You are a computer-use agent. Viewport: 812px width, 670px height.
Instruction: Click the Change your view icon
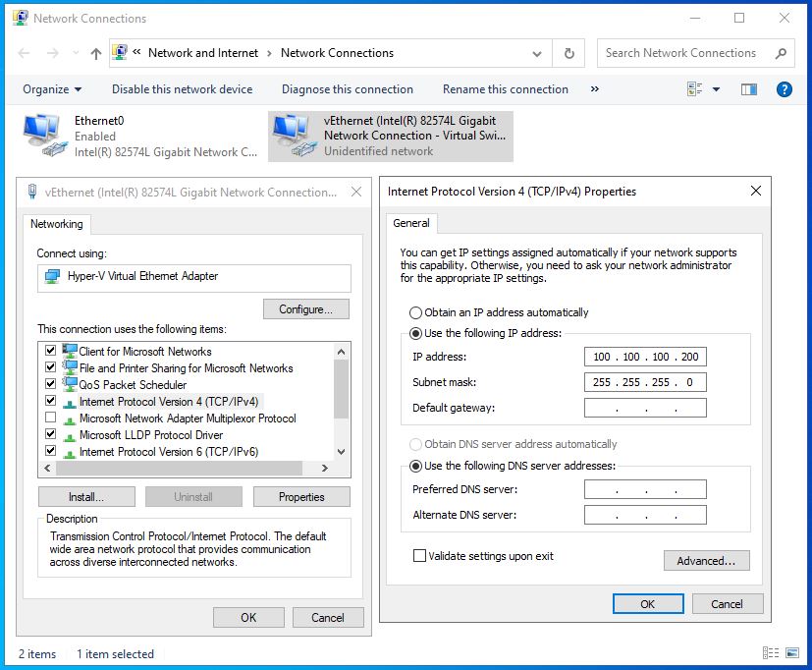pos(694,89)
